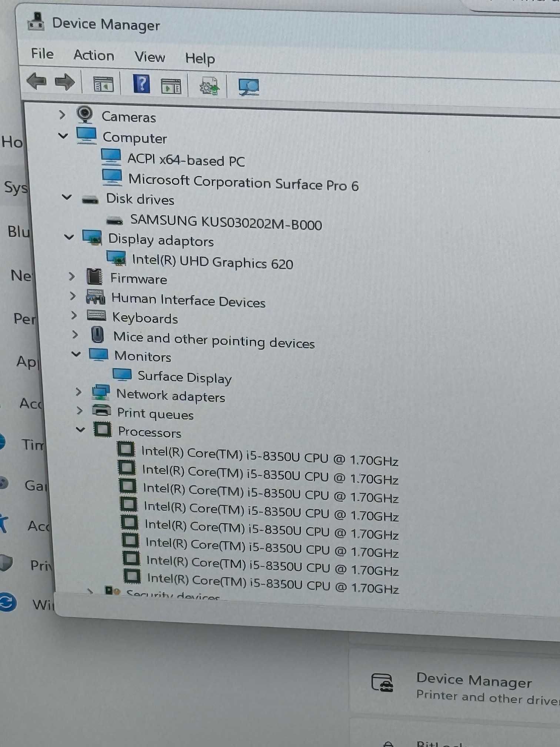Expand the Keyboards category

[x=74, y=316]
